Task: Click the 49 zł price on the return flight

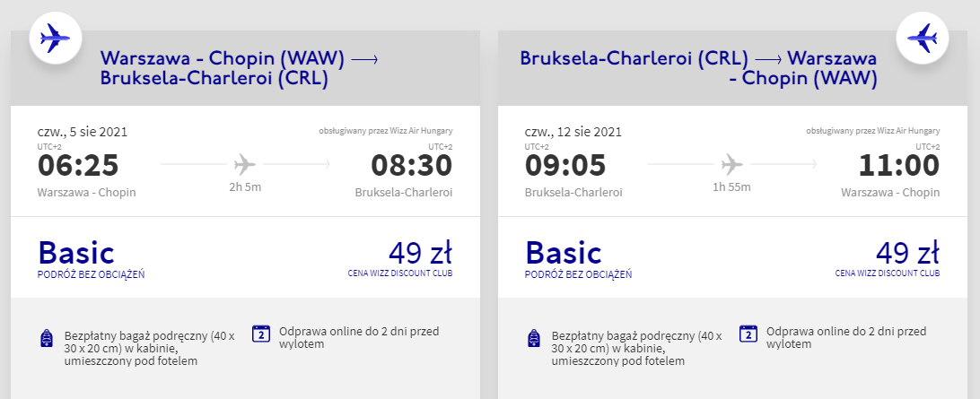Action: point(907,251)
